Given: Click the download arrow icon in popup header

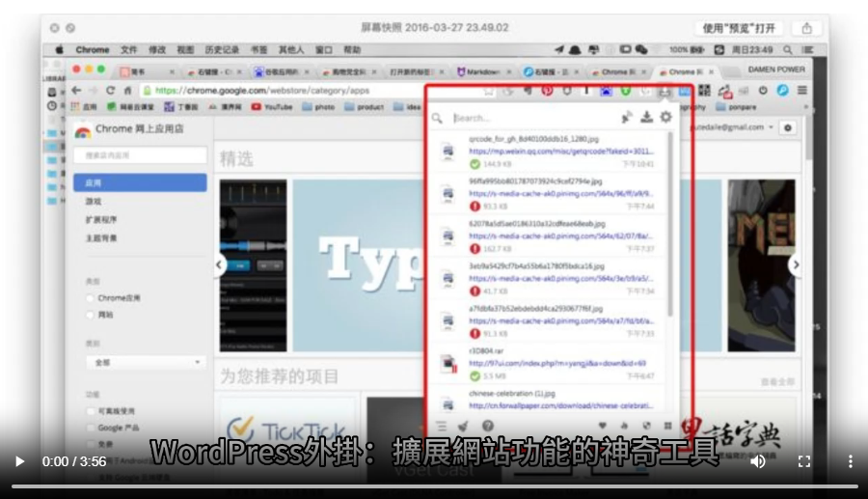Looking at the screenshot, I should point(646,117).
